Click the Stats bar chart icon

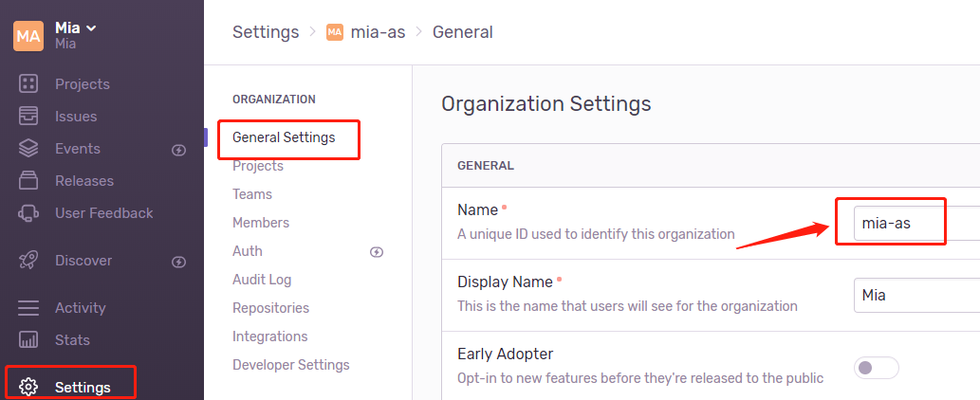point(28,339)
